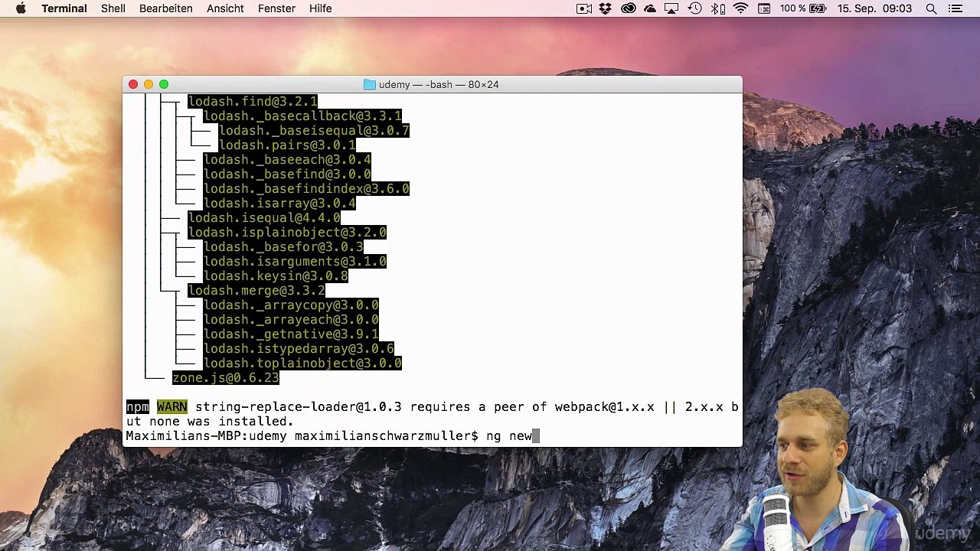Viewport: 980px width, 551px height.
Task: Click the line lodash._basefindindex@3.6.0
Action: [306, 188]
